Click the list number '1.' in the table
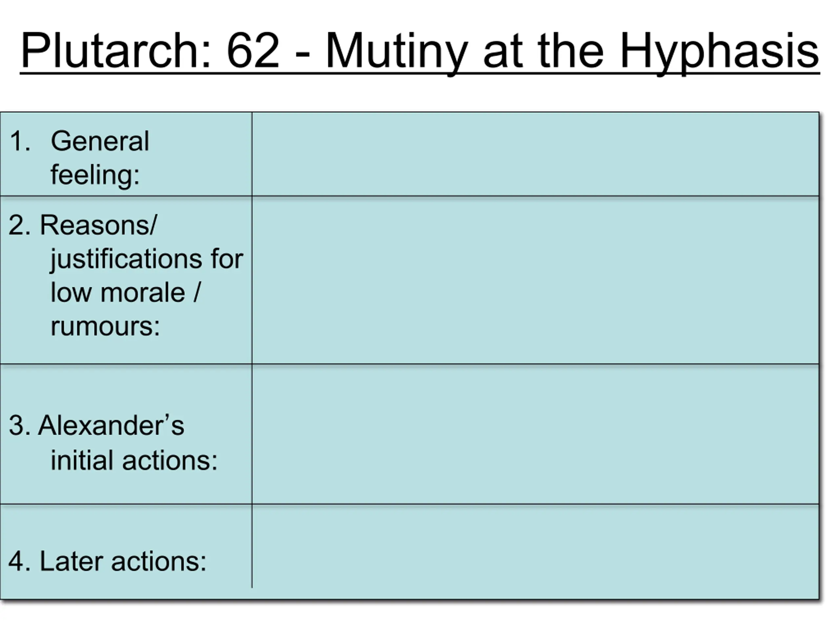Viewport: 840px width, 630px height. coord(20,141)
